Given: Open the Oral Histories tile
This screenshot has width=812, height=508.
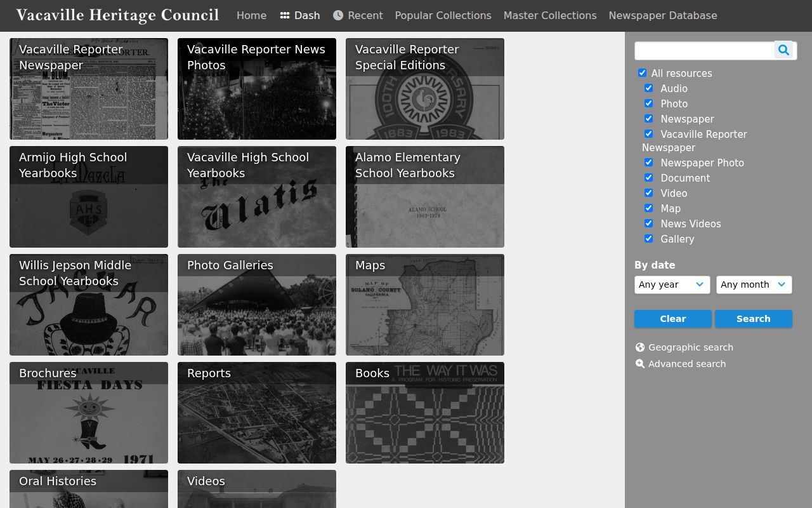Looking at the screenshot, I should 89,489.
